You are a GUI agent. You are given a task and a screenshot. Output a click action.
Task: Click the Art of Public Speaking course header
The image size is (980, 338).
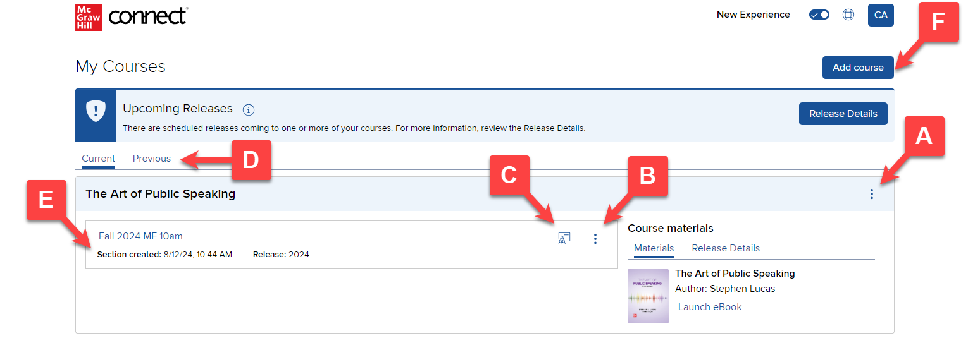pyautogui.click(x=161, y=194)
